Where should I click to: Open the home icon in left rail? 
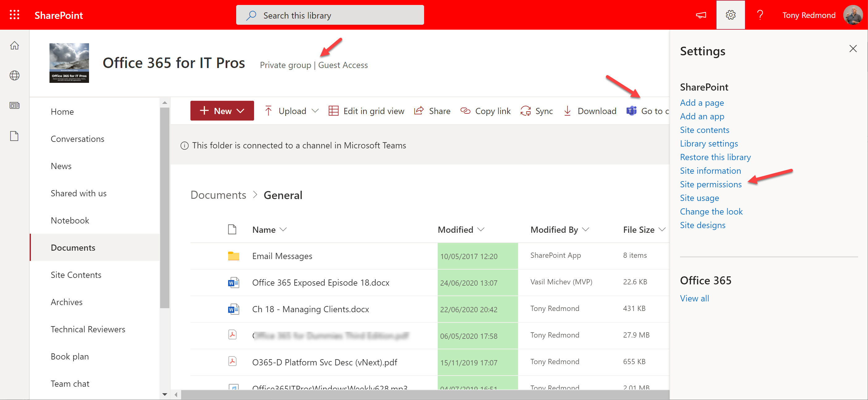[x=15, y=45]
